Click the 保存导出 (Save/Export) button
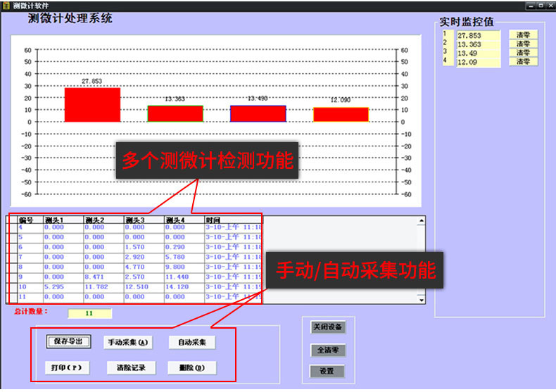 pyautogui.click(x=69, y=342)
